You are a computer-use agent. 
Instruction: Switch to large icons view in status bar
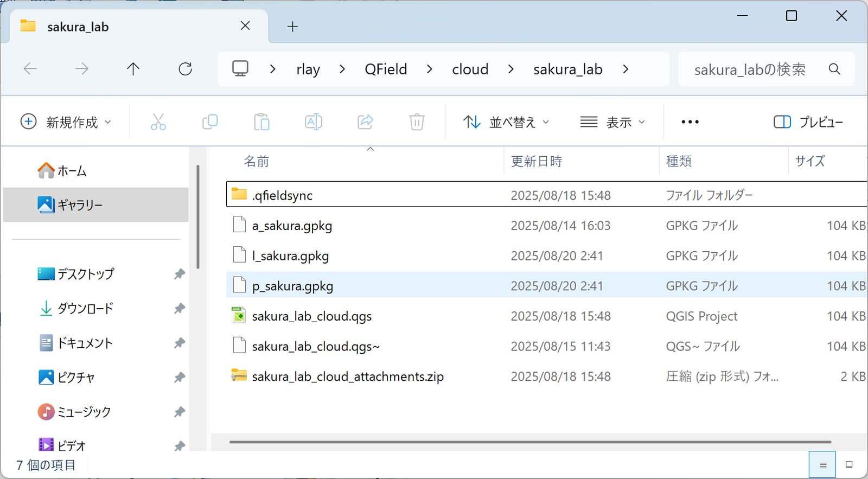[849, 465]
